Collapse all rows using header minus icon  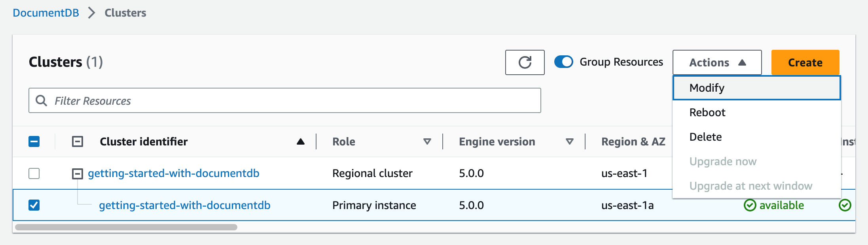78,141
